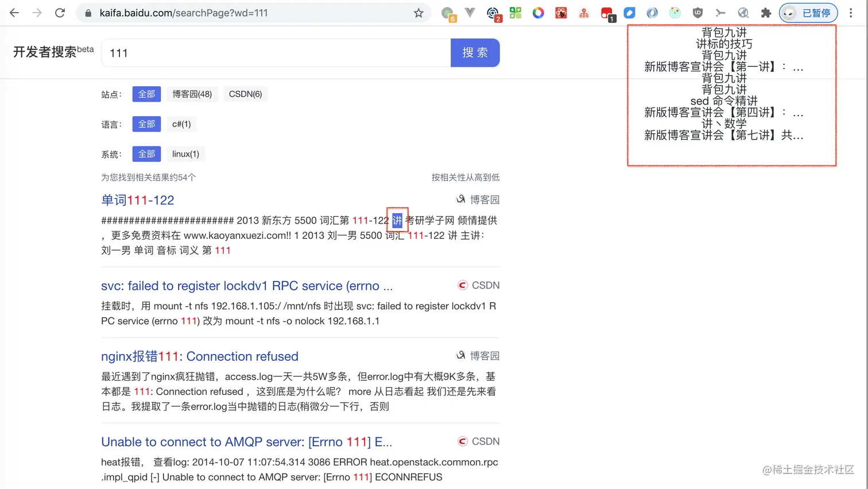Open the red React devtools extension icon
The width and height of the screenshot is (868, 489).
coord(561,13)
